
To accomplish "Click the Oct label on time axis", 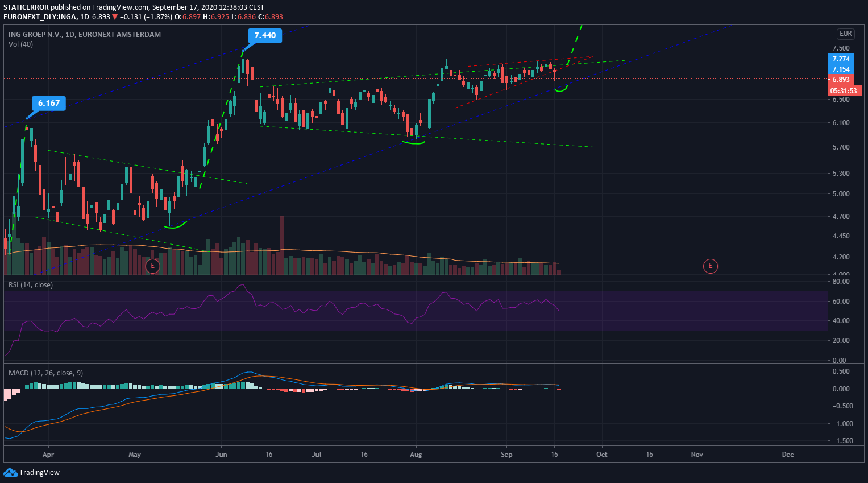I will tap(602, 455).
